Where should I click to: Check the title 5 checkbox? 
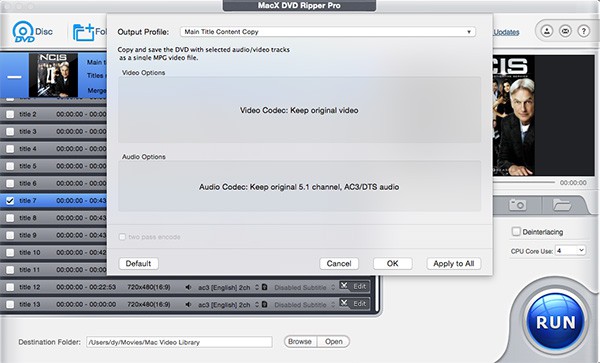pyautogui.click(x=10, y=166)
